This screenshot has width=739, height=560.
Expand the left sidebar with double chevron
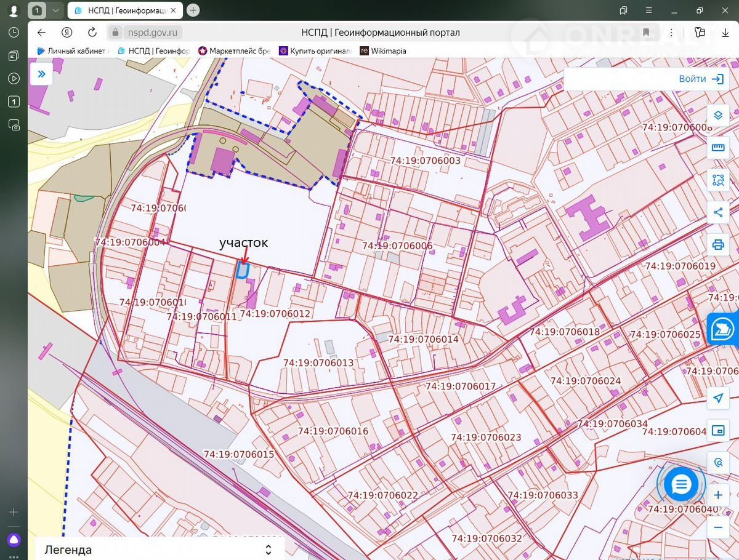tap(41, 74)
